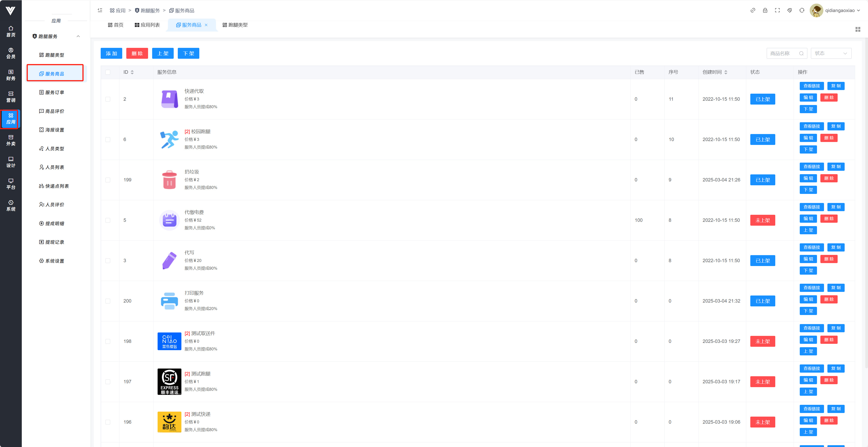Click the refresh icon in top bar
Screen dimensions: 868x447
pos(802,10)
